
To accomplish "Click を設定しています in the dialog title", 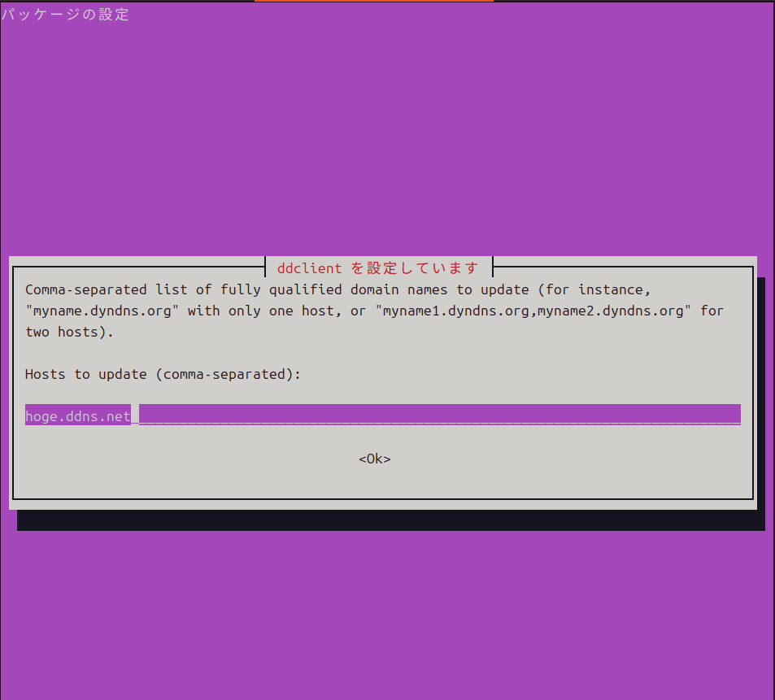I will tap(415, 267).
